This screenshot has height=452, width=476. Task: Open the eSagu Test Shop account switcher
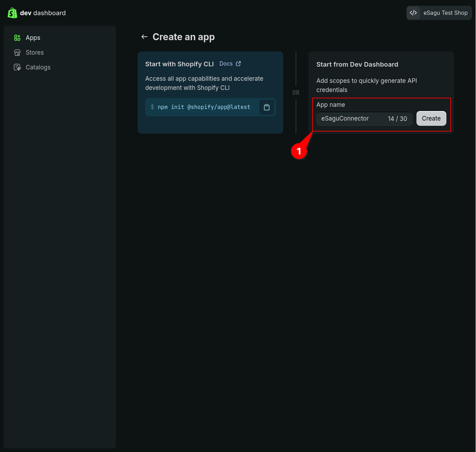pos(439,13)
